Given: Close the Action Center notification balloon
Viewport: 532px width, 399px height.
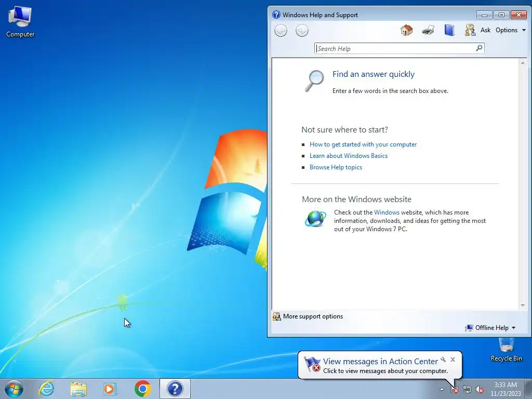Looking at the screenshot, I should pos(453,360).
